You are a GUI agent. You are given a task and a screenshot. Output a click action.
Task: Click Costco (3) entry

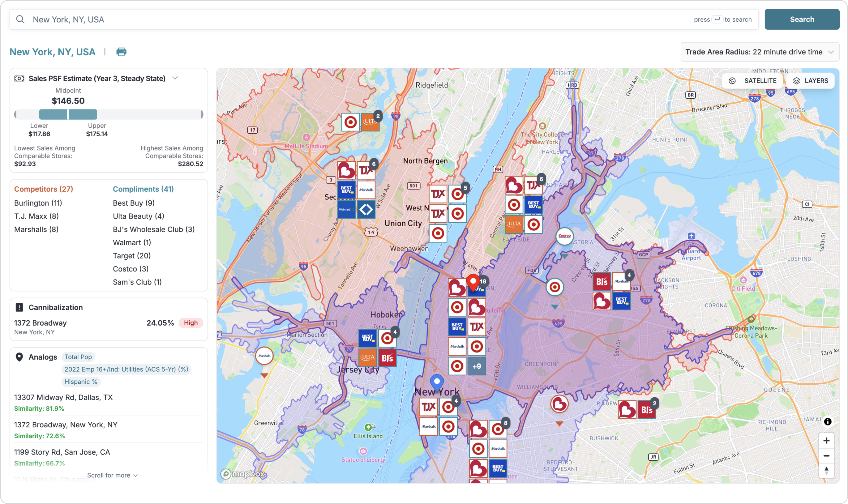click(x=131, y=269)
